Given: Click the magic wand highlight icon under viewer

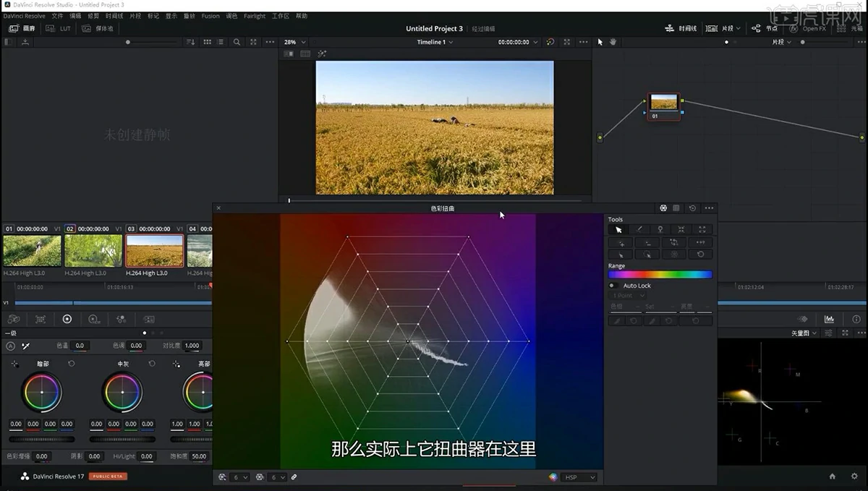Looking at the screenshot, I should 323,54.
